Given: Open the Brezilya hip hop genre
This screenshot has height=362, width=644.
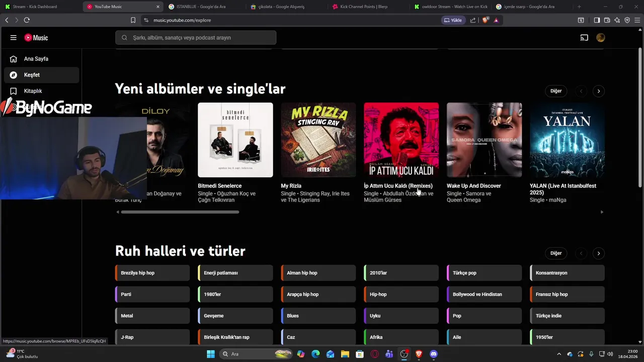Looking at the screenshot, I should click(x=152, y=273).
